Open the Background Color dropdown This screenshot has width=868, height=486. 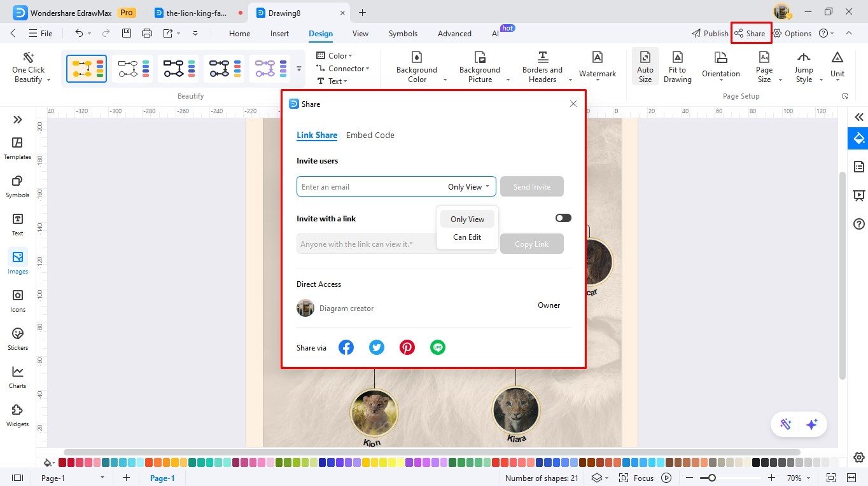coord(445,80)
